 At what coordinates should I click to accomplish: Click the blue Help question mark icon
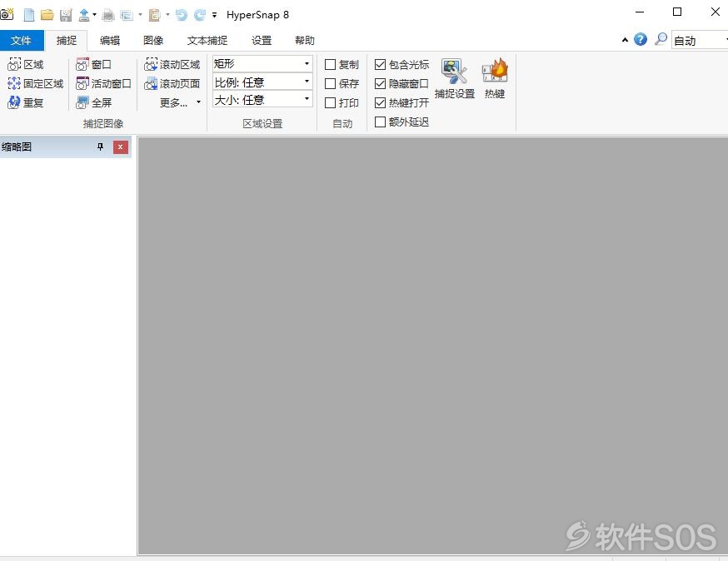[641, 39]
